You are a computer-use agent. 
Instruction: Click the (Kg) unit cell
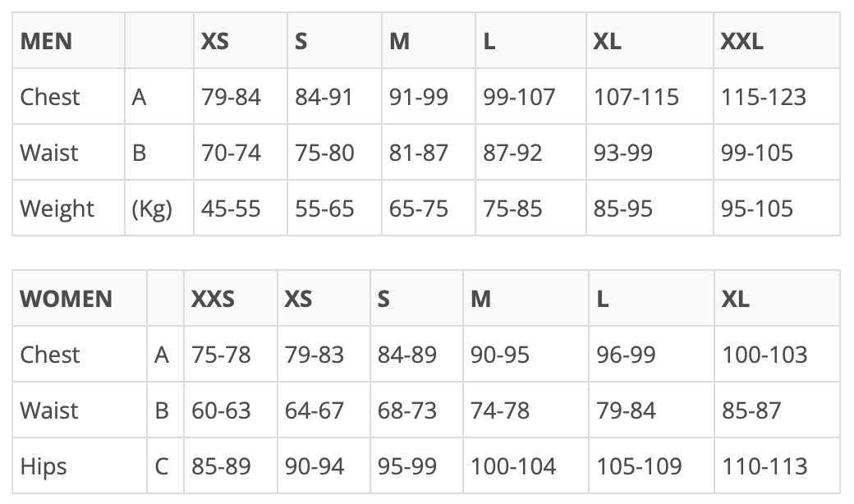[x=152, y=208]
